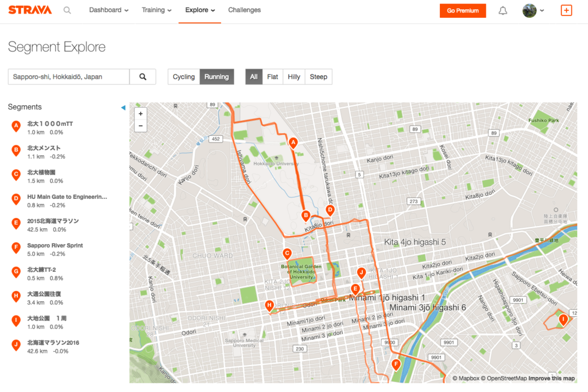This screenshot has width=588, height=392.
Task: Click the Mapbox attribution link
Action: click(466, 378)
